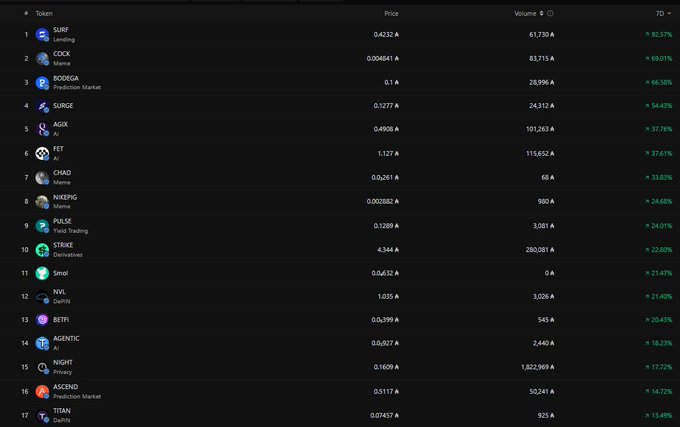Click the SURF token logo icon
Viewport: 680px width, 427px height.
tap(42, 34)
